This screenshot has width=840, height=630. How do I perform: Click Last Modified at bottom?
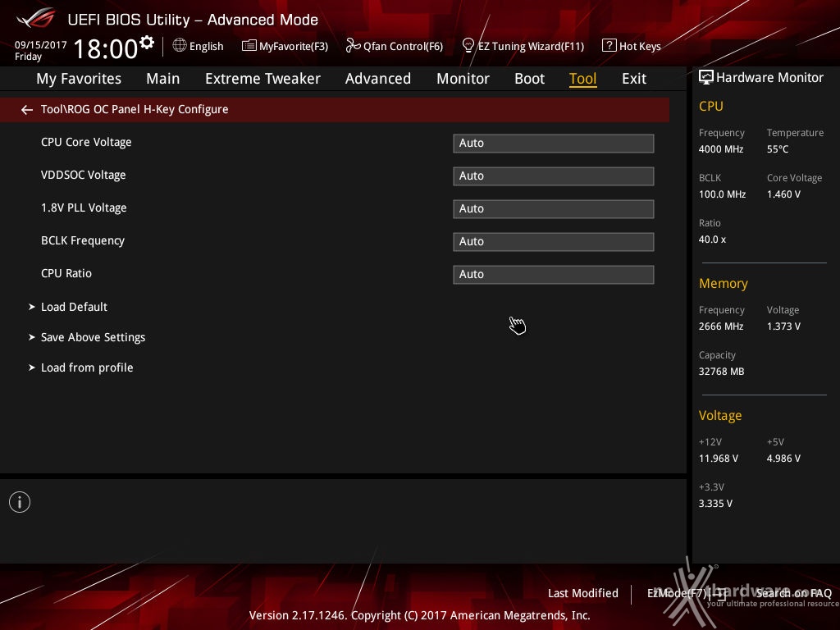click(583, 593)
